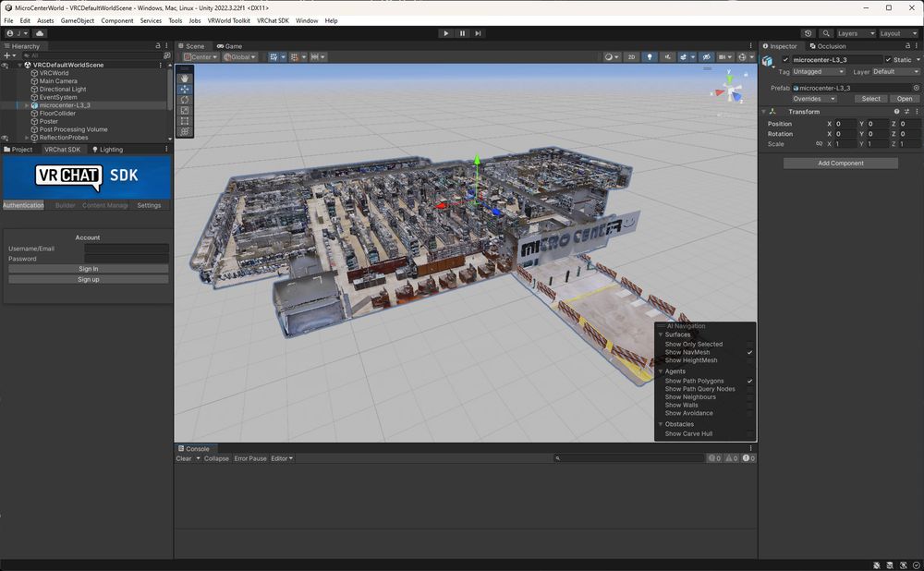924x571 pixels.
Task: Open the Overrides dropdown
Action: 814,99
